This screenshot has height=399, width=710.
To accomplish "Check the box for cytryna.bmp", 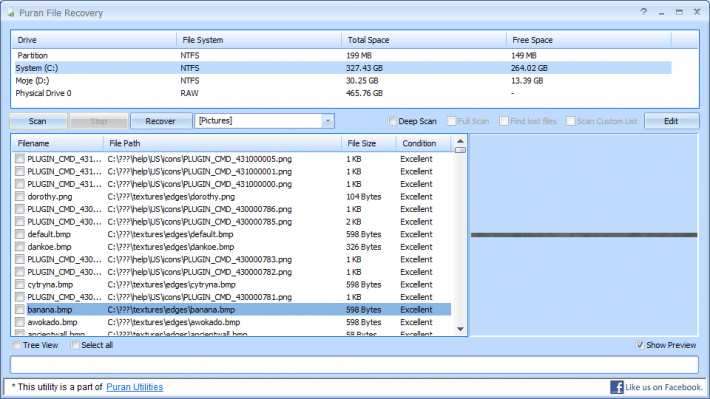I will click(19, 284).
